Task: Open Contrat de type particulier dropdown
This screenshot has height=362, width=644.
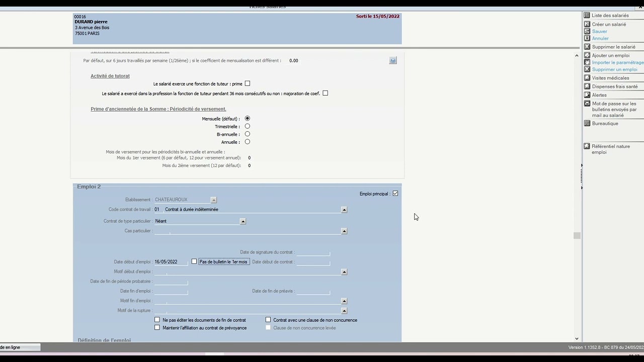Action: pyautogui.click(x=243, y=221)
